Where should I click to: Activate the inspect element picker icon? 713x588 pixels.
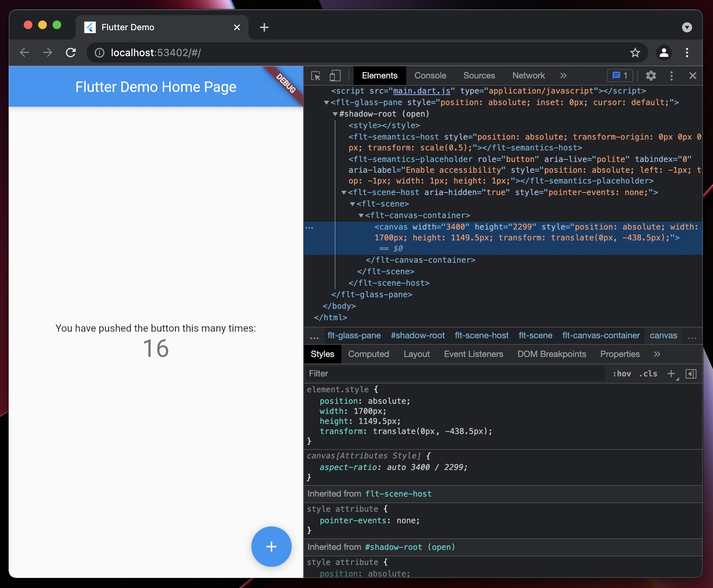point(316,76)
